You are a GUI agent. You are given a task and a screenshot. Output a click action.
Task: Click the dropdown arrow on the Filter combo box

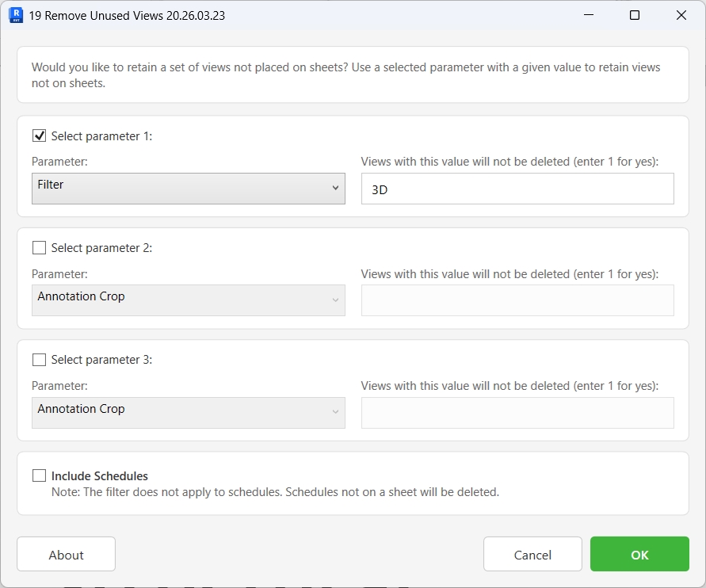336,189
